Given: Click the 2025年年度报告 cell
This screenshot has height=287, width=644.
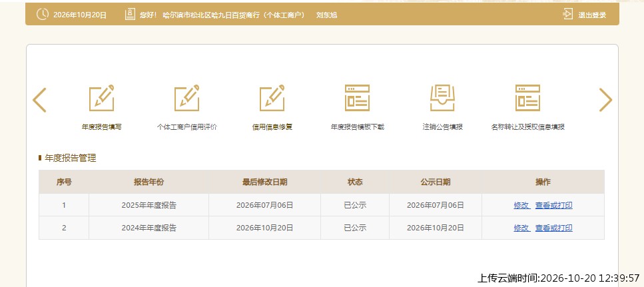Looking at the screenshot, I should [149, 205].
